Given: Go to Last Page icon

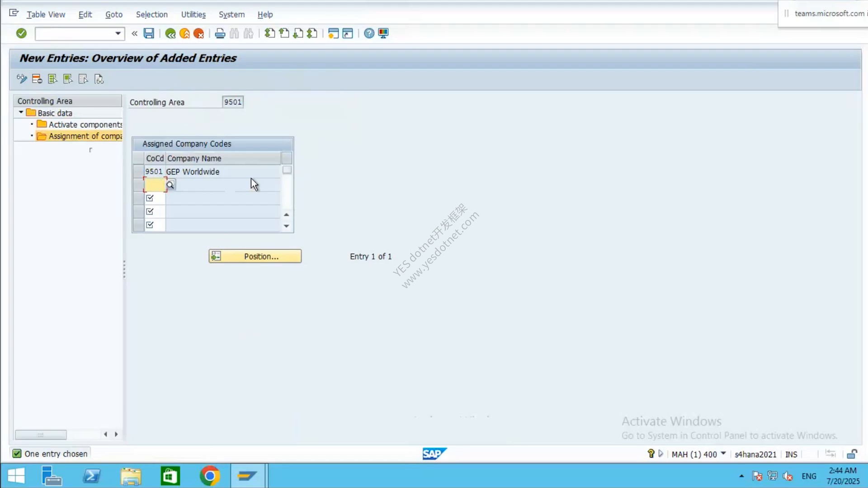Looking at the screenshot, I should point(312,33).
